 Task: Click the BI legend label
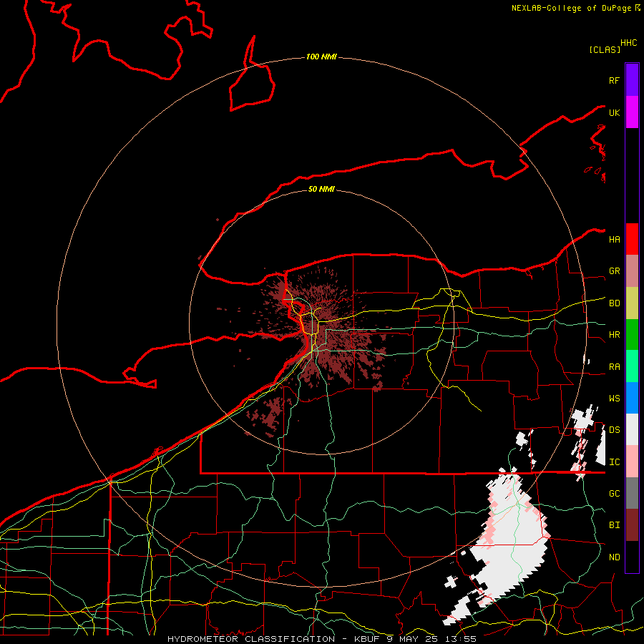coord(614,525)
